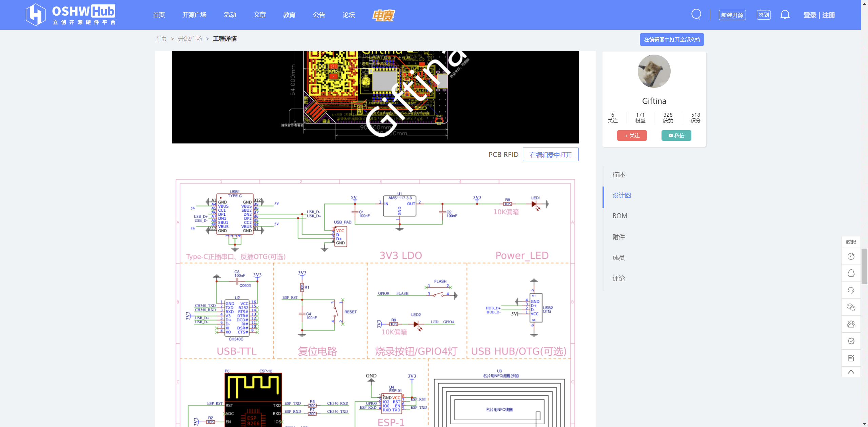
Task: Open 开源广场 in top navigation
Action: pyautogui.click(x=194, y=15)
